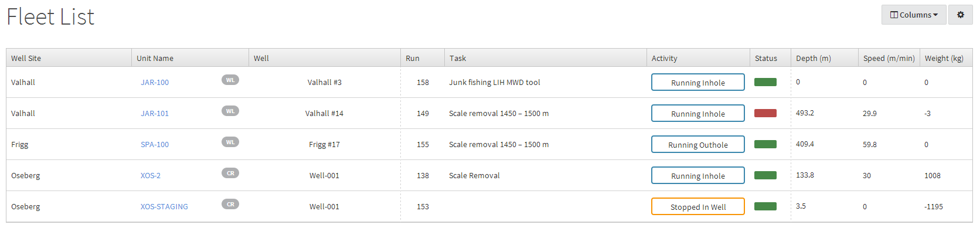Click the CR badge for XOS-2
The image size is (980, 228).
(230, 173)
